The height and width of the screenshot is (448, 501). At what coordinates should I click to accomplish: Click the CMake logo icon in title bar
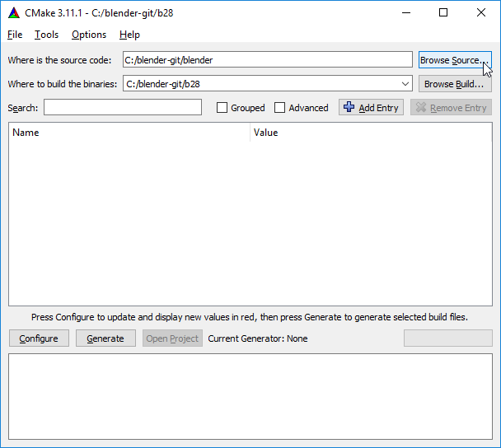pyautogui.click(x=14, y=13)
